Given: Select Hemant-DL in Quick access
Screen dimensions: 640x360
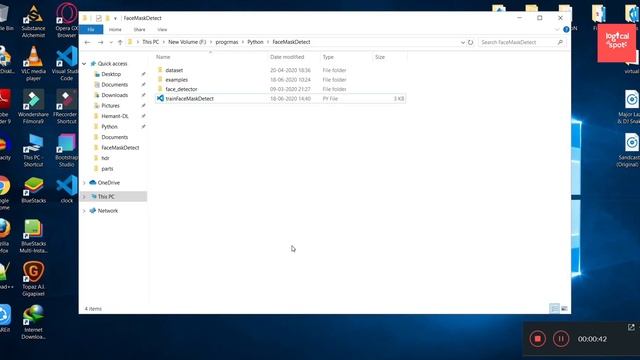Looking at the screenshot, I should click(x=115, y=116).
